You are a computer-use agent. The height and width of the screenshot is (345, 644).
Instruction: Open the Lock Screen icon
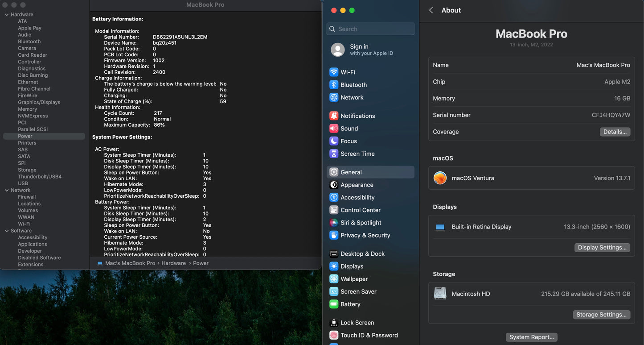point(333,323)
